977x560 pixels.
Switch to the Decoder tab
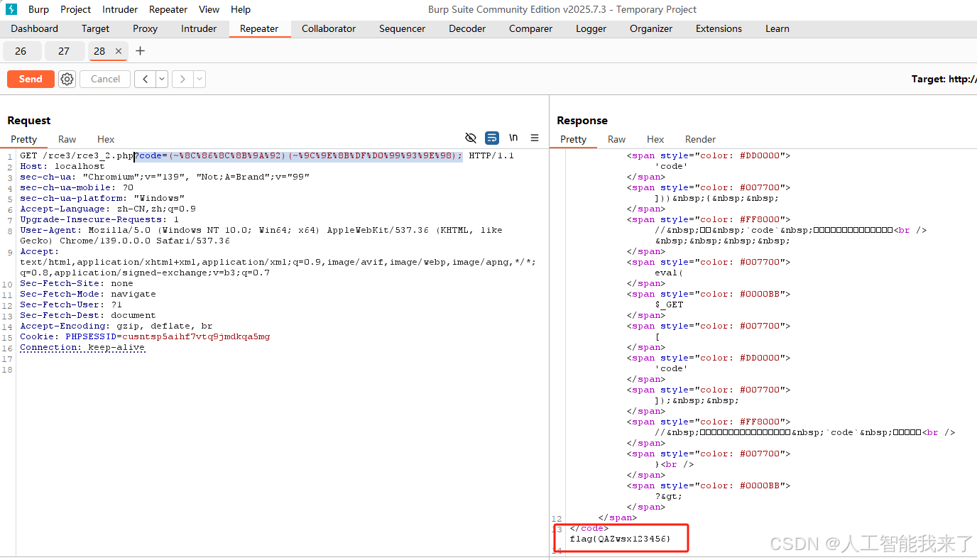pyautogui.click(x=467, y=28)
